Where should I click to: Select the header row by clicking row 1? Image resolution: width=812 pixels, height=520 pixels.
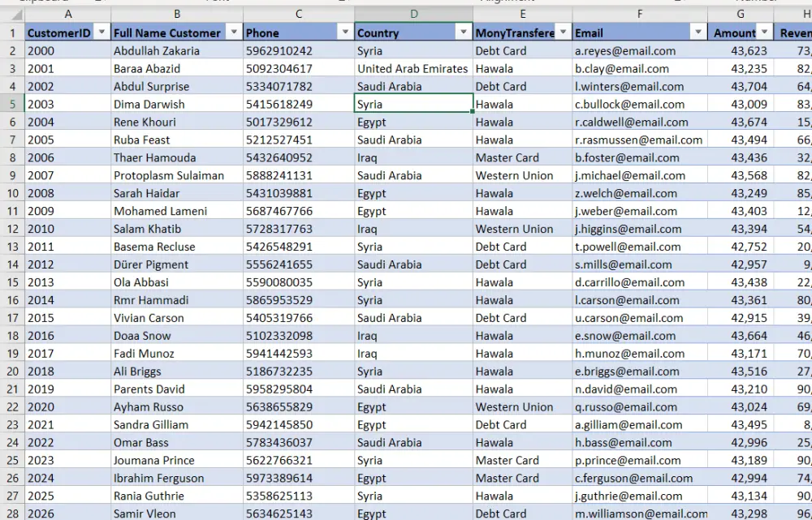tap(12, 33)
